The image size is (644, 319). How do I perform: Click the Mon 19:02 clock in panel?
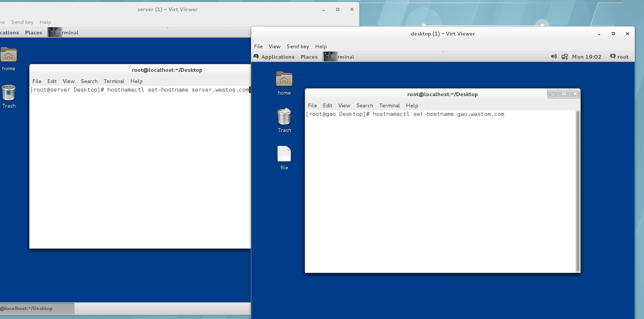tap(586, 57)
